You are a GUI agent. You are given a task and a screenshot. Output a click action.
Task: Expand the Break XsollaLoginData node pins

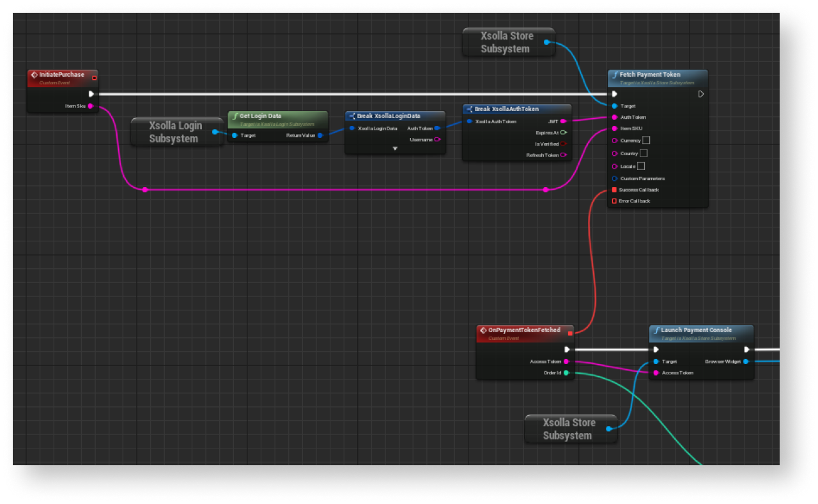(x=395, y=149)
